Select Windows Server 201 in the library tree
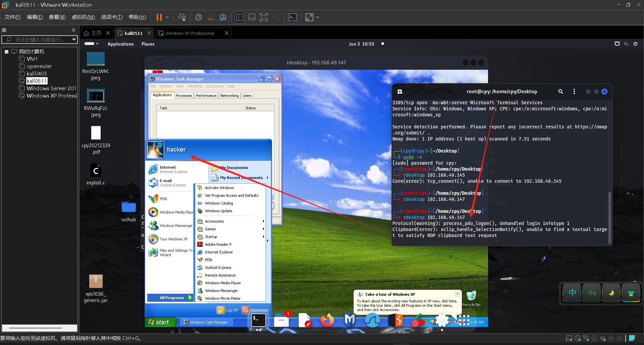This screenshot has height=345, width=644. pyautogui.click(x=51, y=88)
